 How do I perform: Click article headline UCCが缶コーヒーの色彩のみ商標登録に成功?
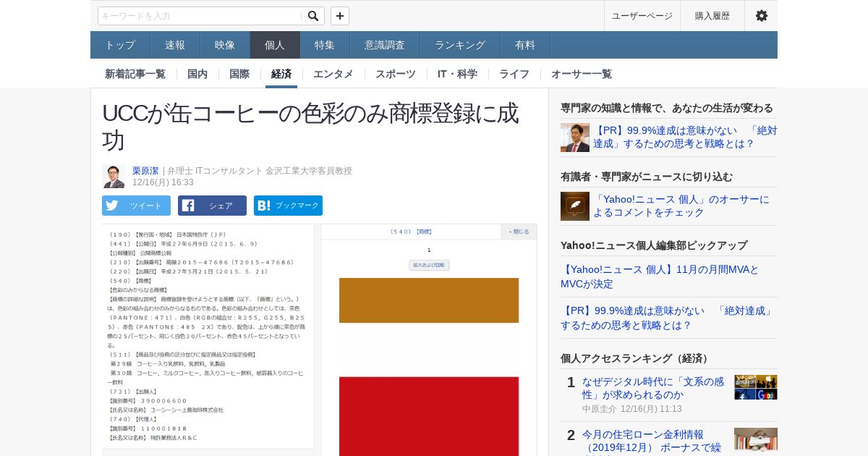click(x=310, y=127)
